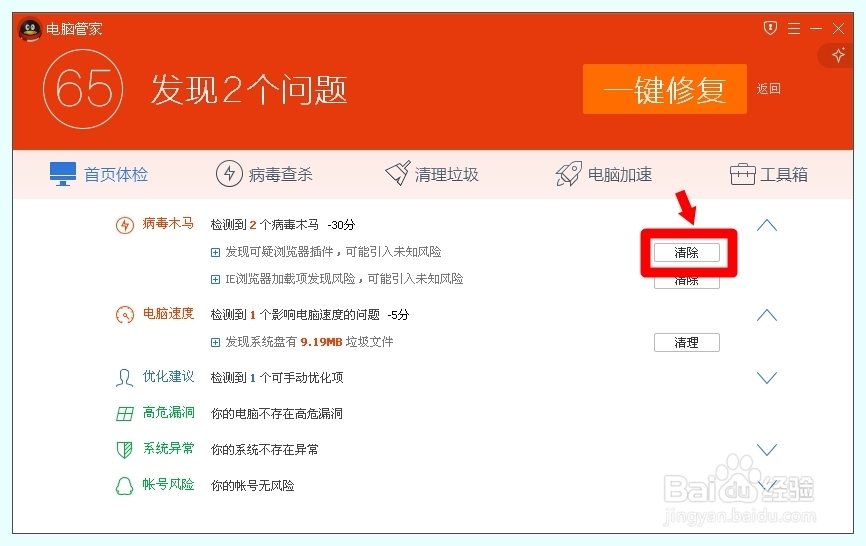The width and height of the screenshot is (866, 546).
Task: Switch to the 电脑加速 tab
Action: [604, 174]
